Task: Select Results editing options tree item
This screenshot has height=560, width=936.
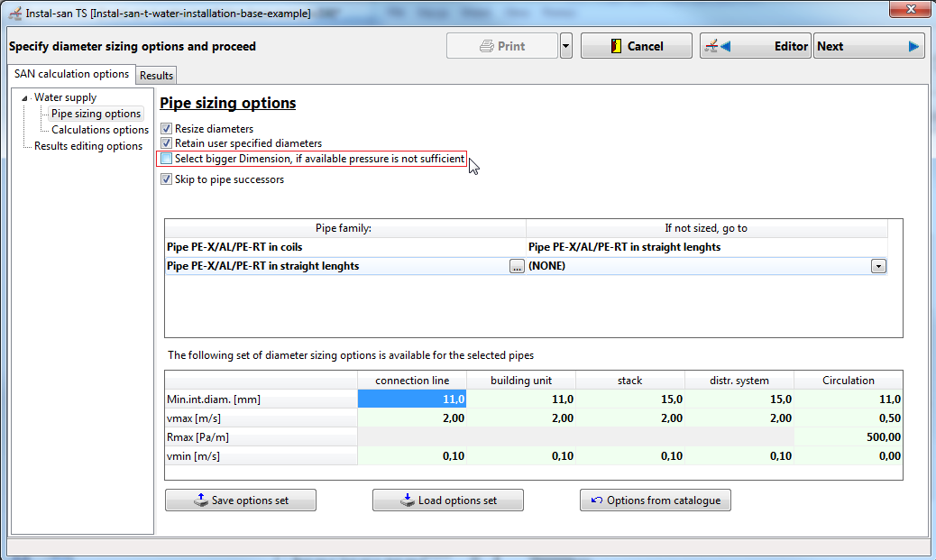Action: tap(88, 146)
